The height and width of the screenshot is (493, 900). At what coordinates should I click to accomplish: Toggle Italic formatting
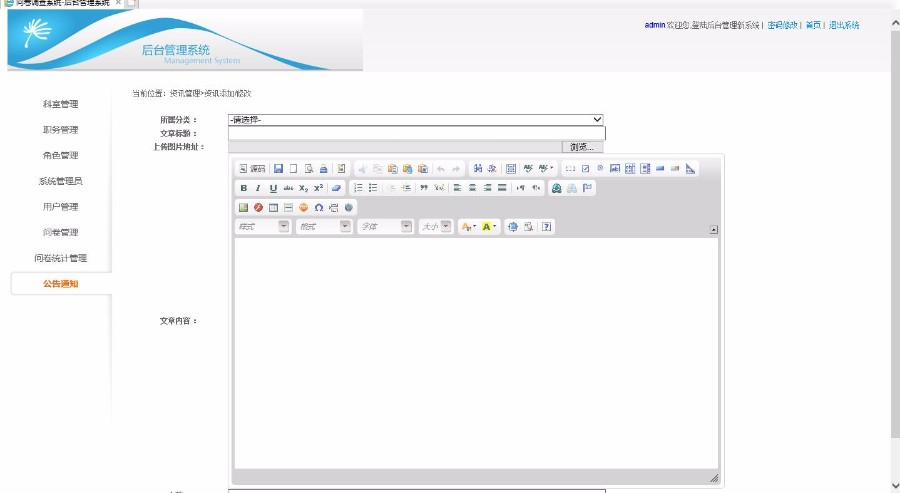coord(258,188)
